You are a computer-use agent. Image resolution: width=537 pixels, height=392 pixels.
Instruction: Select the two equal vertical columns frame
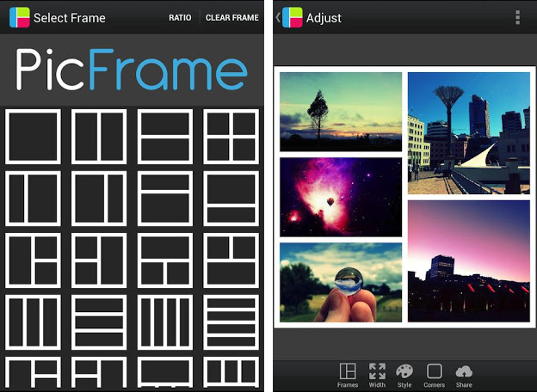pos(99,137)
